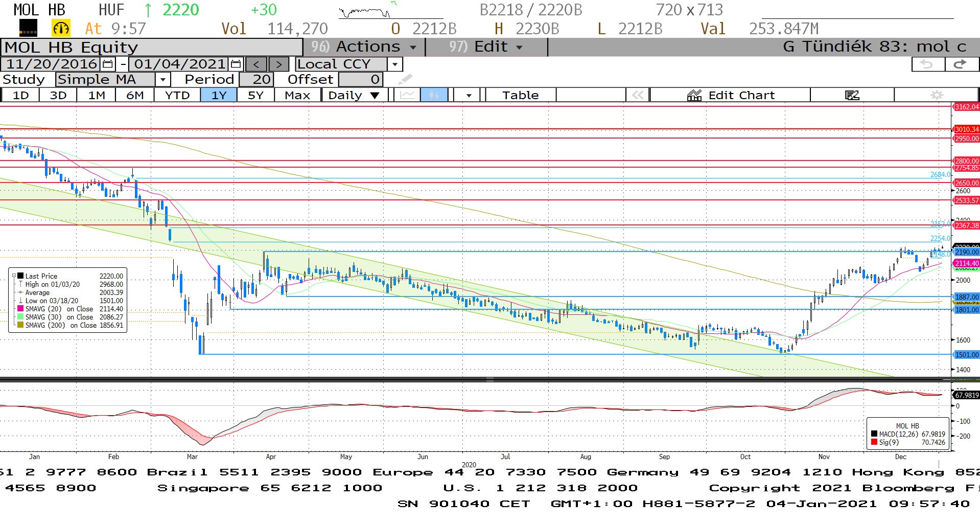Click the red Sig(9) legend swatch
Viewport: 980px width, 524px height.
tap(874, 442)
